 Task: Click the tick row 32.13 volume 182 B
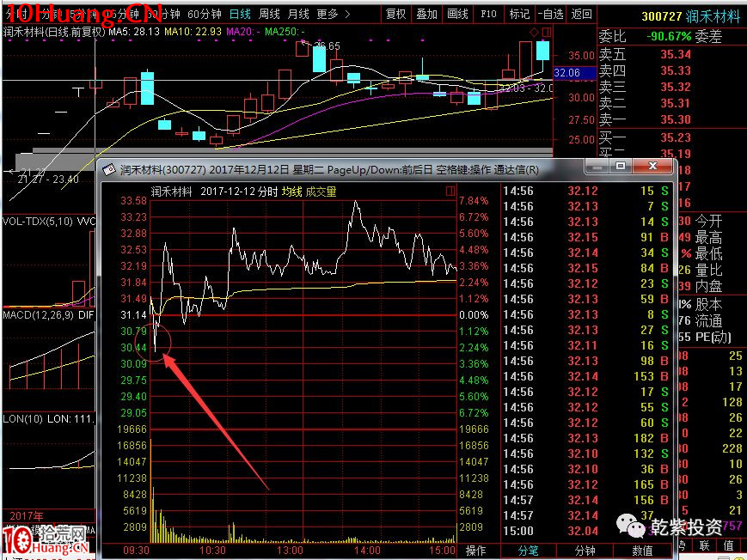[586, 438]
